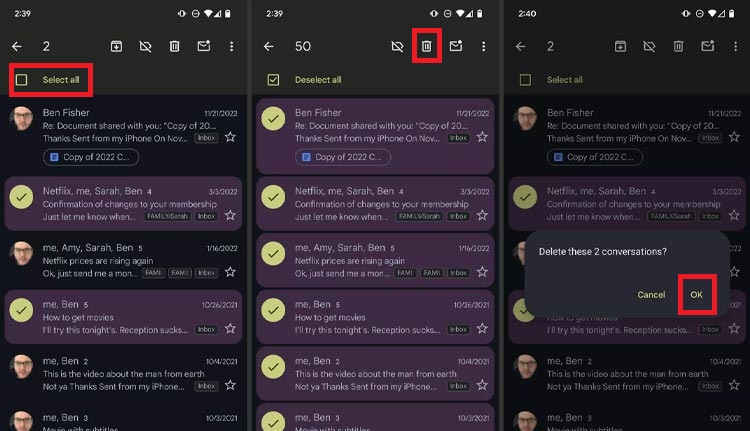Click the selection count '50' in middle screenshot
This screenshot has width=750, height=431.
pos(303,46)
